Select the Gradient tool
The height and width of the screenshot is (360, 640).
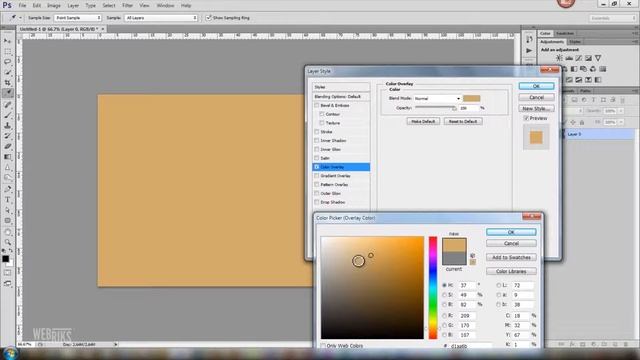coord(7,157)
